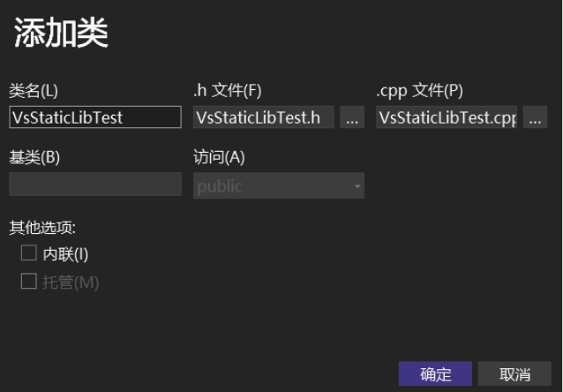Click the 其他选项 heading
The width and height of the screenshot is (563, 392).
[x=42, y=228]
